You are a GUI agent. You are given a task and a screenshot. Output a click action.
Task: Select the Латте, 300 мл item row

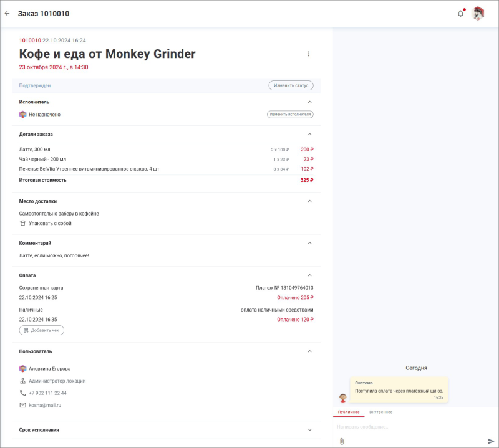(x=166, y=150)
